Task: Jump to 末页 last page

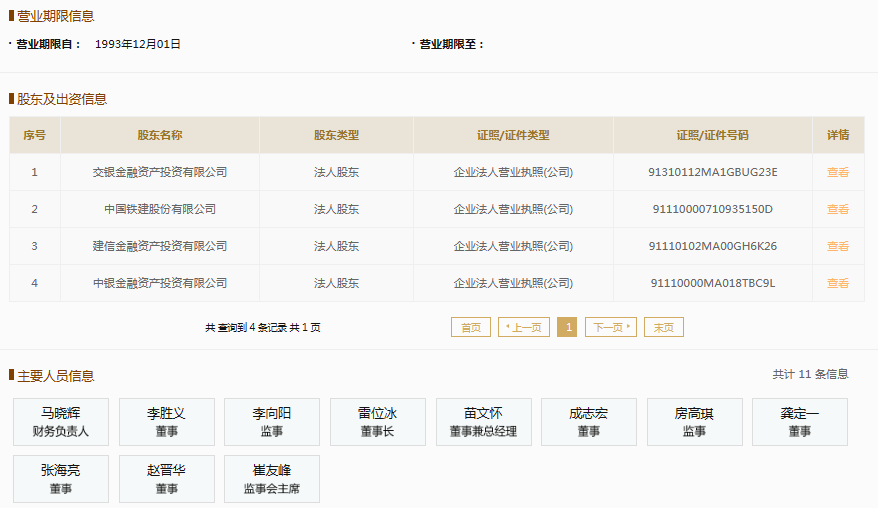Action: (x=664, y=327)
